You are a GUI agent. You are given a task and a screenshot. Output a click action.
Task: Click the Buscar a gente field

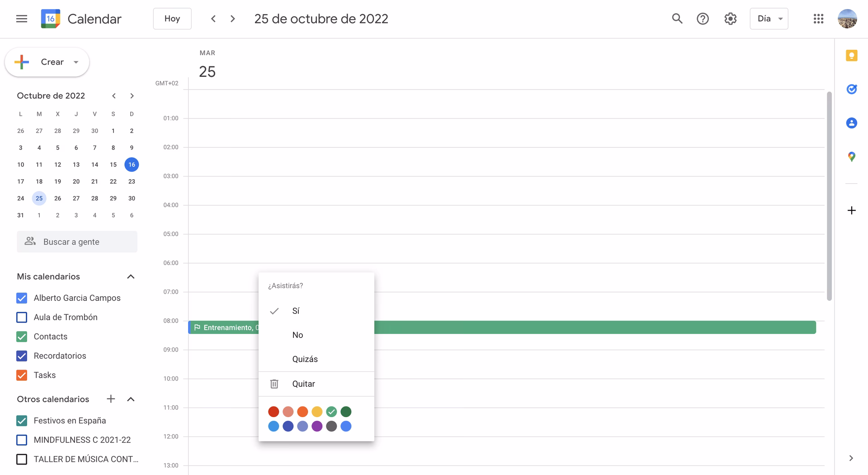77,242
